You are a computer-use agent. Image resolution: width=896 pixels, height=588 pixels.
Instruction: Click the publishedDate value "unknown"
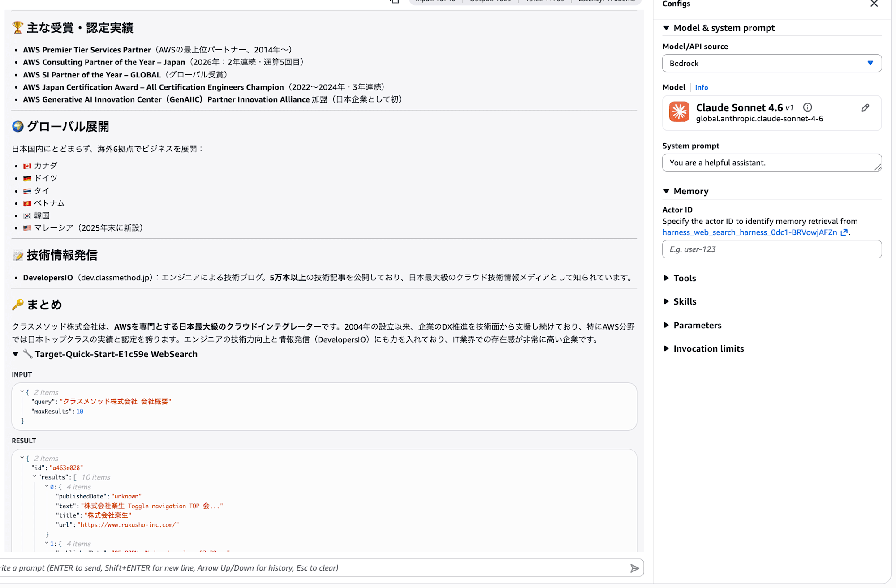tap(126, 496)
